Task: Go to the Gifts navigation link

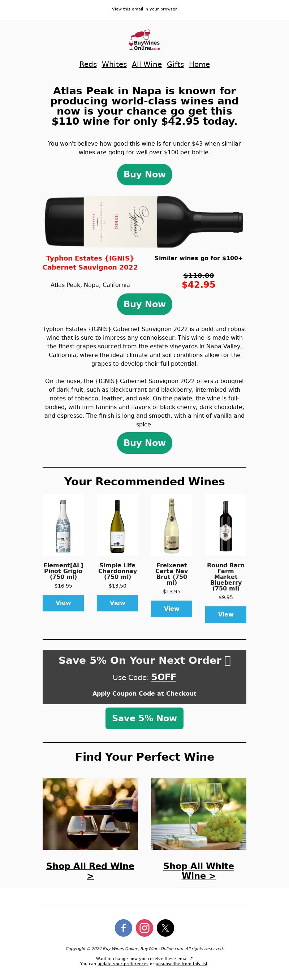Action: pyautogui.click(x=175, y=64)
